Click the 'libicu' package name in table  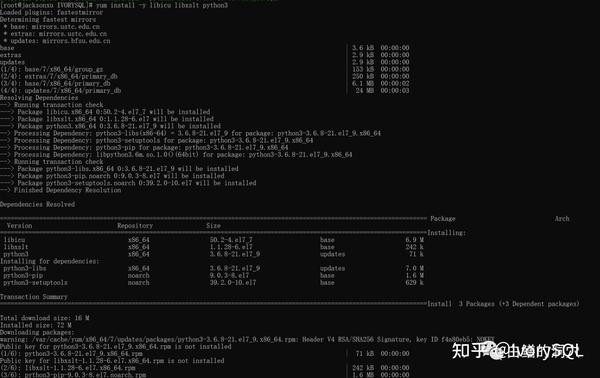(15, 240)
